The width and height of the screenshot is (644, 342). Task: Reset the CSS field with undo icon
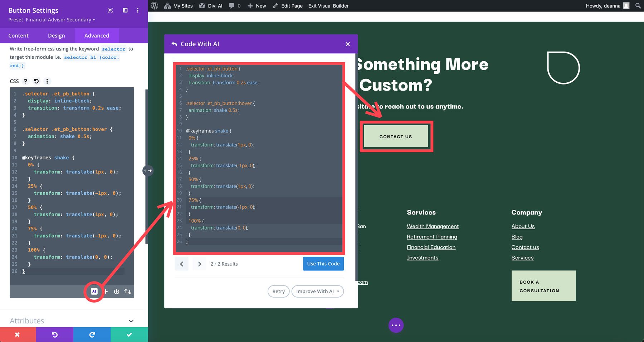click(36, 81)
